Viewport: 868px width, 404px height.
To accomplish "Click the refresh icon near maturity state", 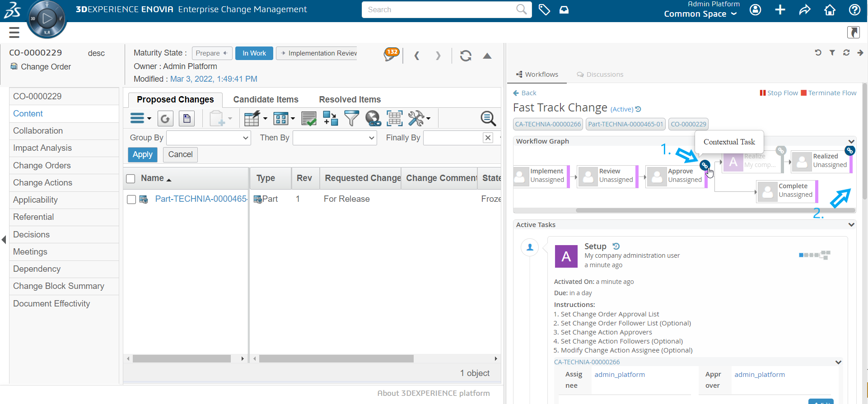I will [466, 56].
